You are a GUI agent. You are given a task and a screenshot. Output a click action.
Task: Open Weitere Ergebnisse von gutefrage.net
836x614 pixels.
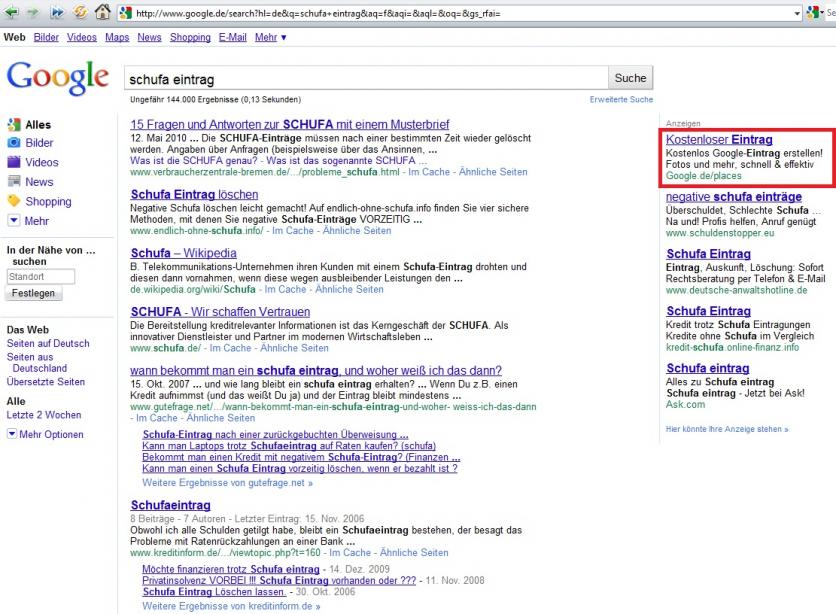228,483
